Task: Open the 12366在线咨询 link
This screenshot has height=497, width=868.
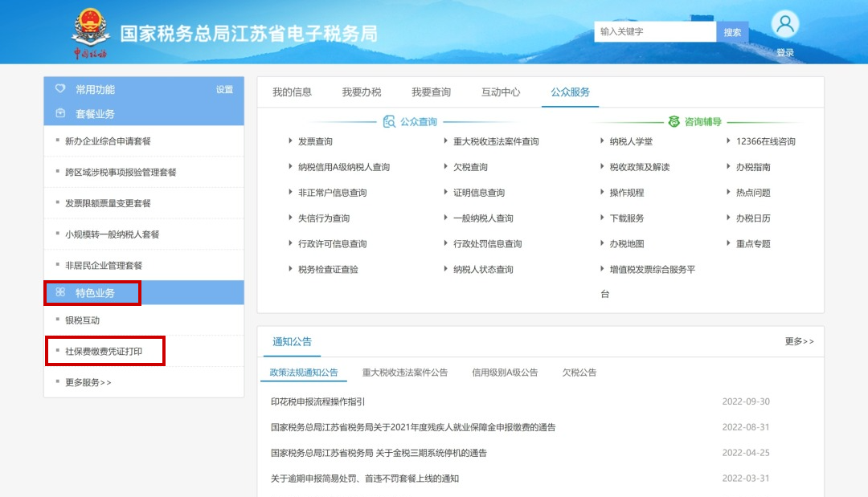Action: pos(766,141)
